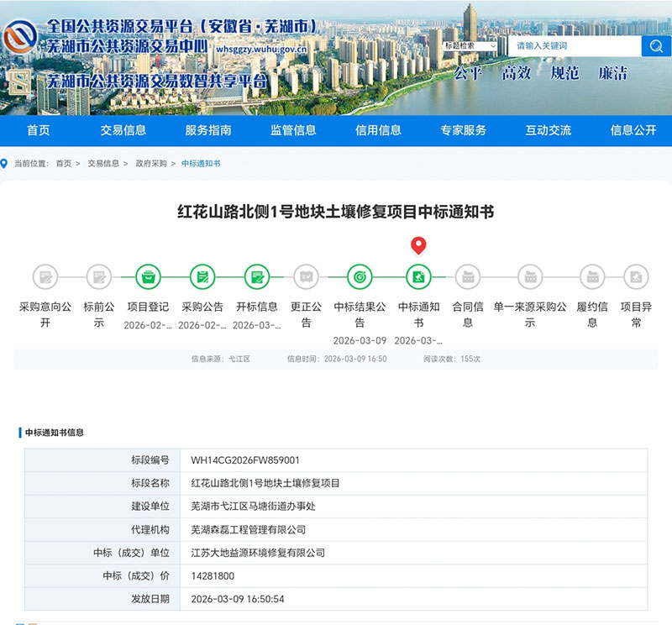Click the search magnifier icon button
The image size is (672, 625).
point(656,45)
